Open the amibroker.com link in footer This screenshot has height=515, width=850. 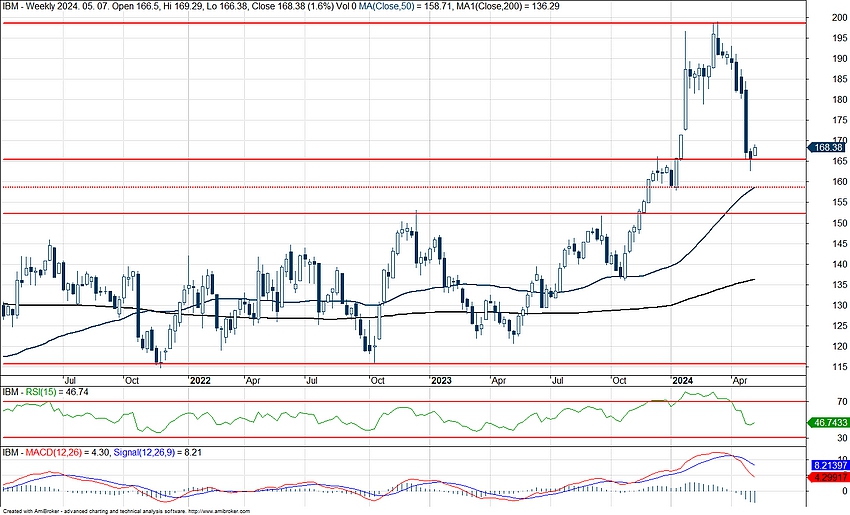pos(218,511)
